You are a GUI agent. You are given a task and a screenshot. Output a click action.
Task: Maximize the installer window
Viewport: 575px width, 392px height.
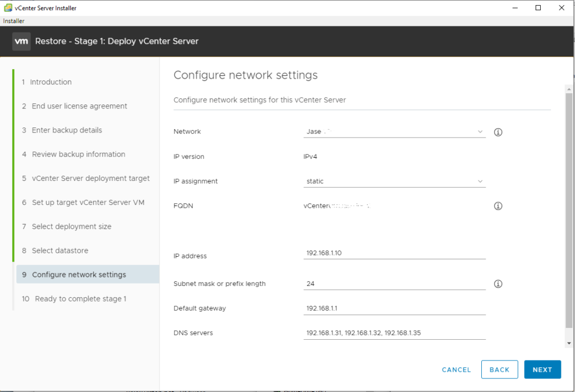pos(538,8)
